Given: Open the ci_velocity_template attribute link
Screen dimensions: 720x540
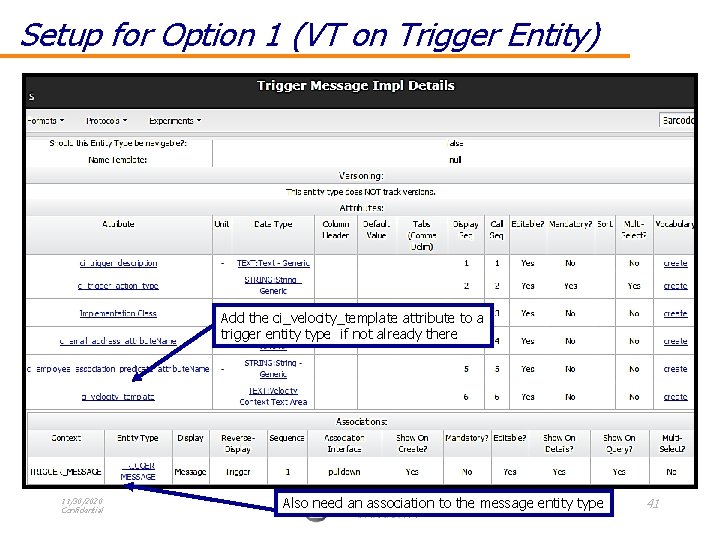Looking at the screenshot, I should click(x=118, y=397).
